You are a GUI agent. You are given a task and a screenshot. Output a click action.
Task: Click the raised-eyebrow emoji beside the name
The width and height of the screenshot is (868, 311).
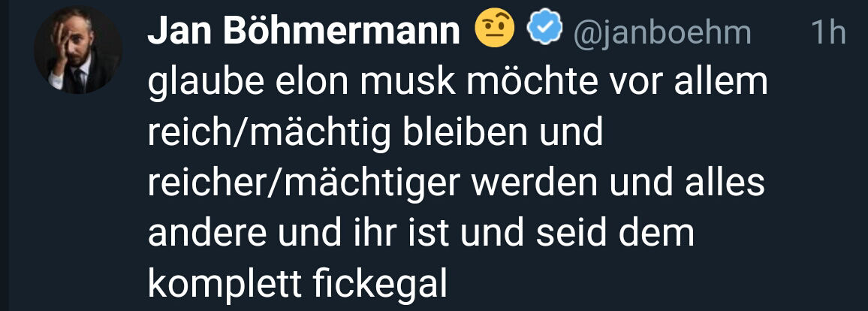495,30
